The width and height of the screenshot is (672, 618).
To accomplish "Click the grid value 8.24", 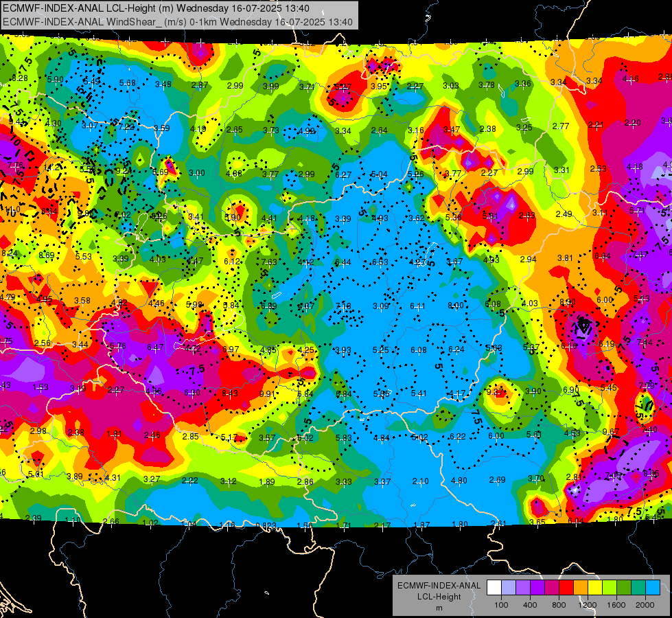I will (10, 253).
